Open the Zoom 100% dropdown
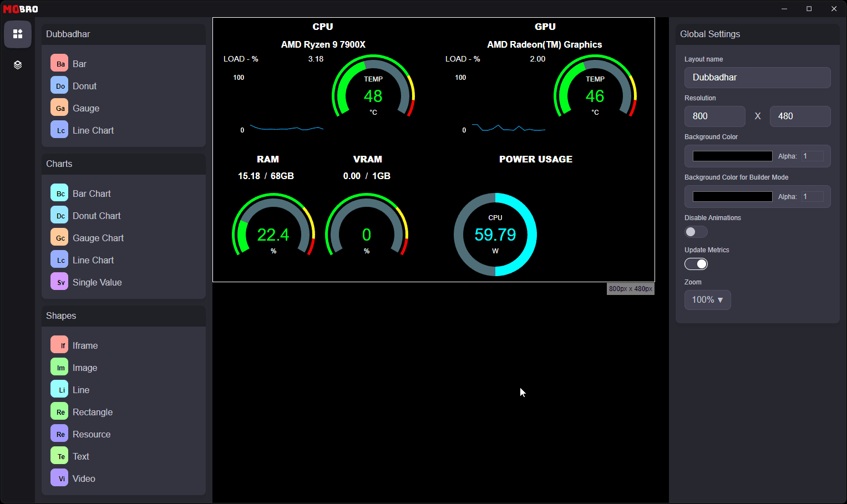The image size is (847, 504). click(707, 300)
